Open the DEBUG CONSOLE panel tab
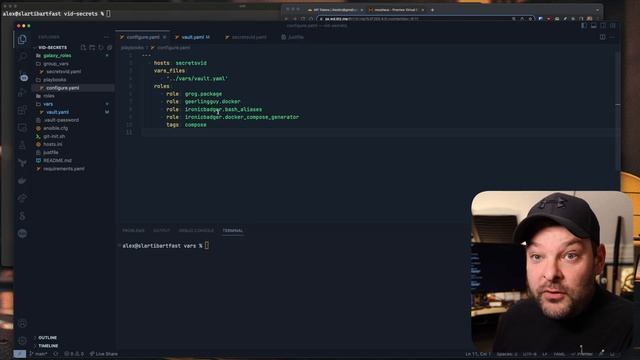 (x=196, y=231)
